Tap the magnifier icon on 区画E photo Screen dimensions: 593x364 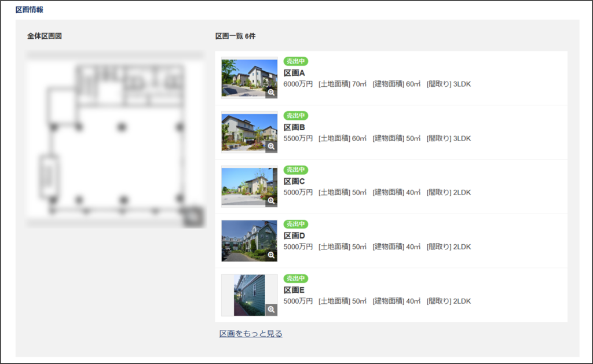tap(271, 310)
